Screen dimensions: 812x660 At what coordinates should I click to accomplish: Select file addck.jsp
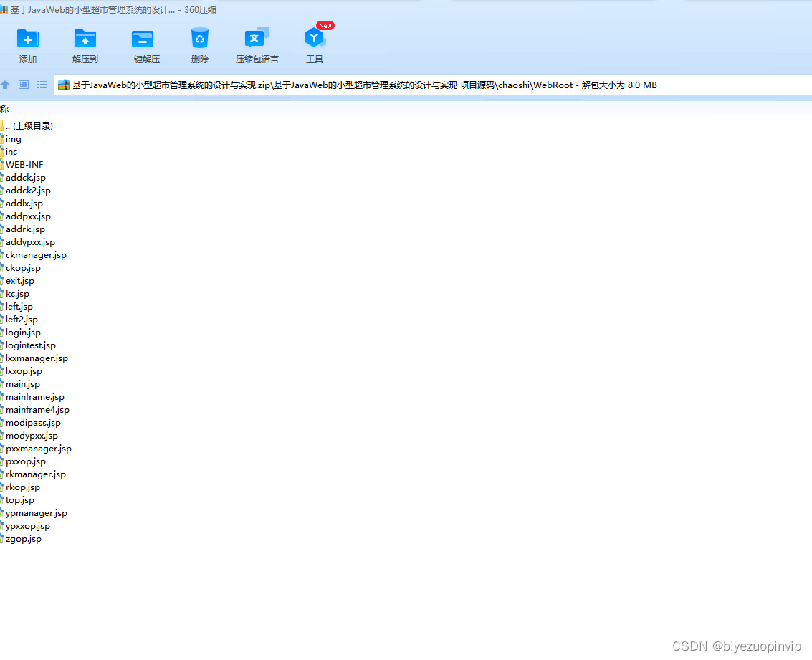23,178
